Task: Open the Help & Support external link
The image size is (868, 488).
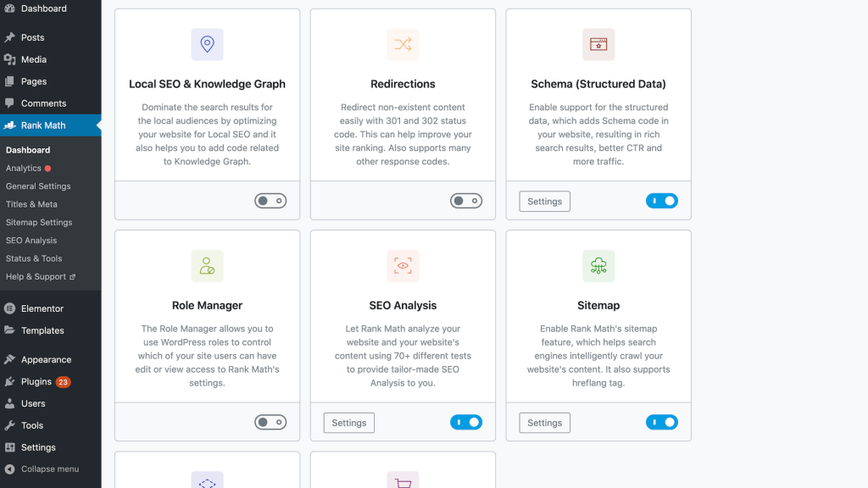Action: (40, 276)
